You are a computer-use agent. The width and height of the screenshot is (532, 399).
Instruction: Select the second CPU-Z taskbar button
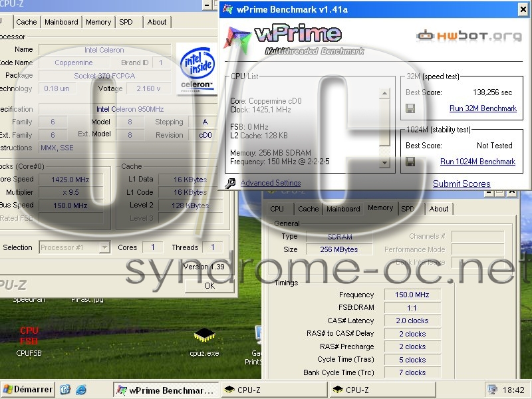[x=383, y=390]
